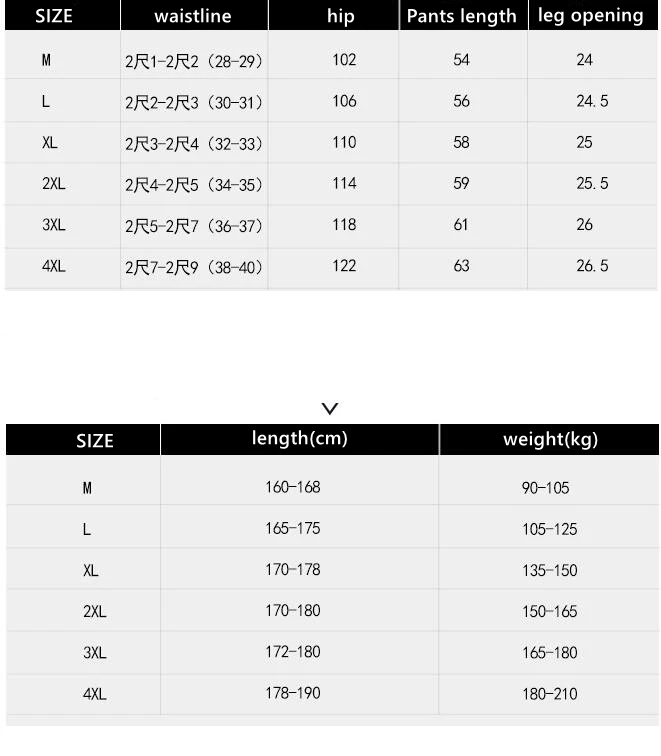Click leg opening value 24.5

coord(592,101)
